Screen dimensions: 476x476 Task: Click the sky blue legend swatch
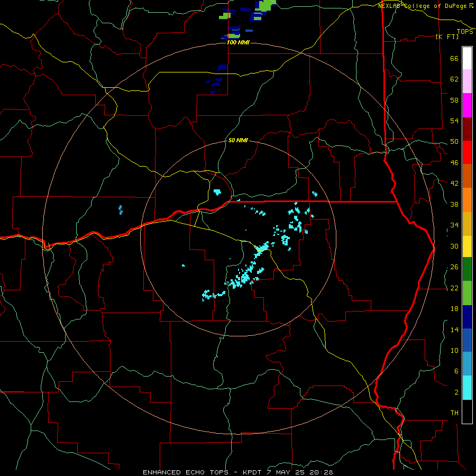coord(467,363)
